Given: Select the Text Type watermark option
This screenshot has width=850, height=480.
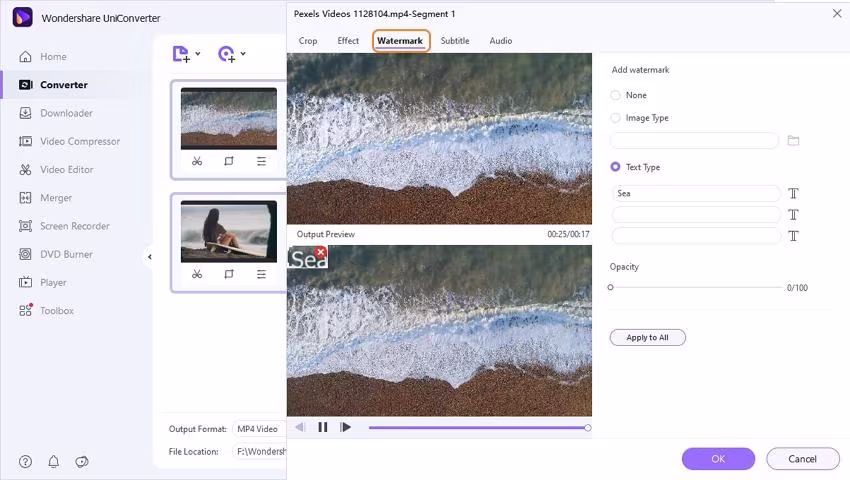Looking at the screenshot, I should pos(615,167).
